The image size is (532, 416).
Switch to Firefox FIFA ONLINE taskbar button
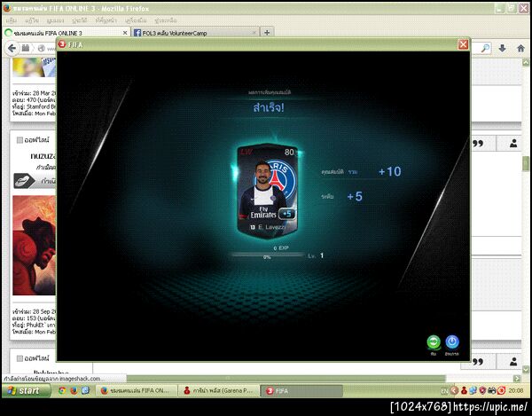click(x=137, y=390)
